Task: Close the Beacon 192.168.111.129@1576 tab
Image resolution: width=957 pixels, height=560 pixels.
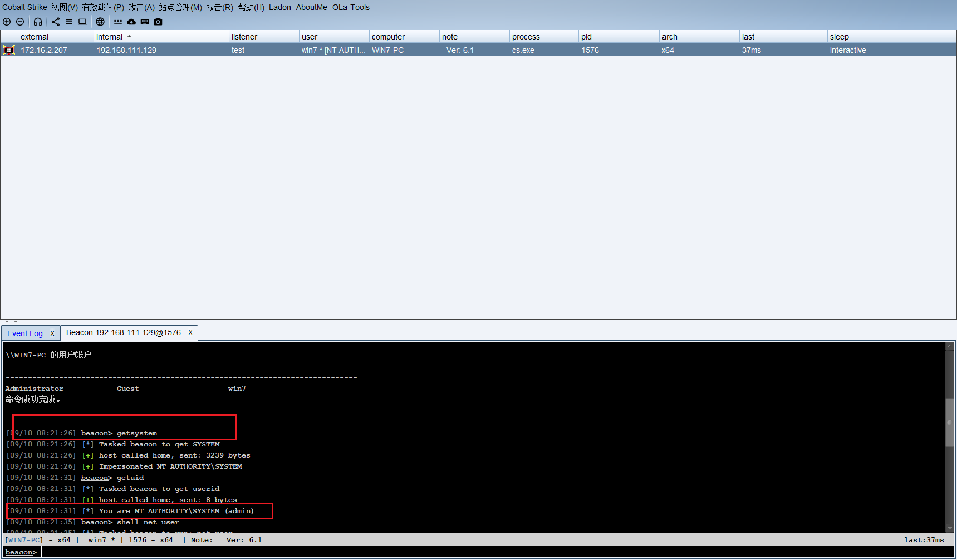Action: [190, 332]
